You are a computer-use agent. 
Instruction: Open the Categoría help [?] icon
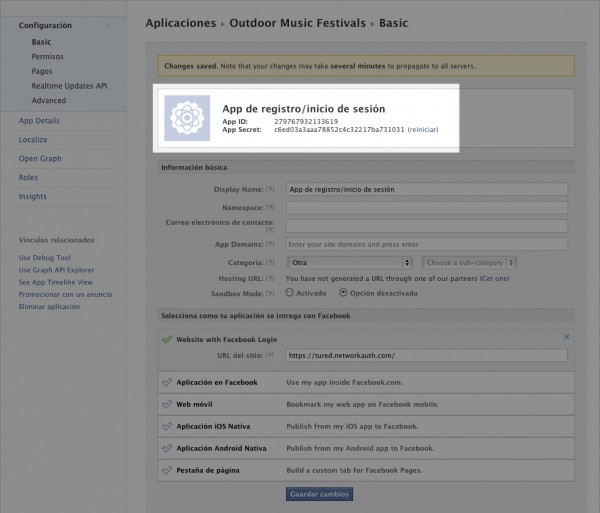coord(270,262)
